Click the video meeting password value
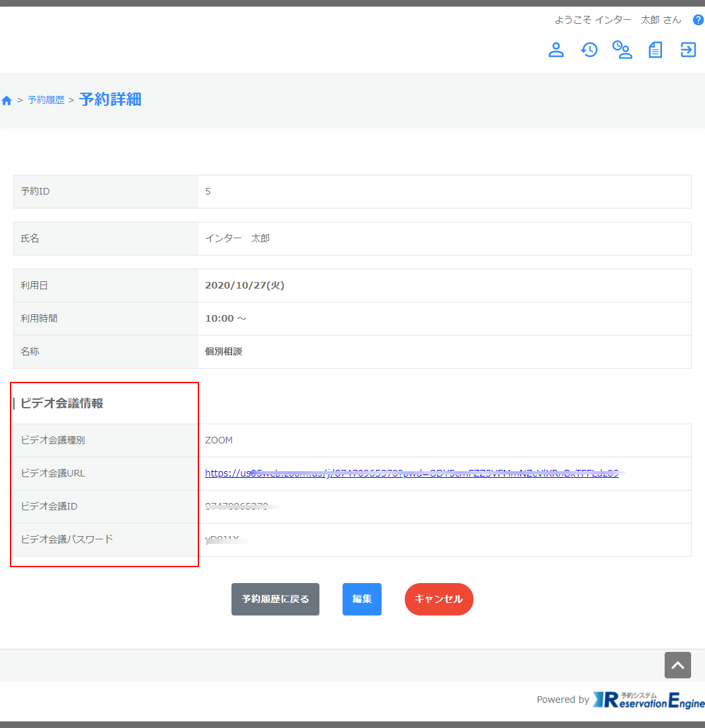Image resolution: width=705 pixels, height=728 pixels. (223, 539)
